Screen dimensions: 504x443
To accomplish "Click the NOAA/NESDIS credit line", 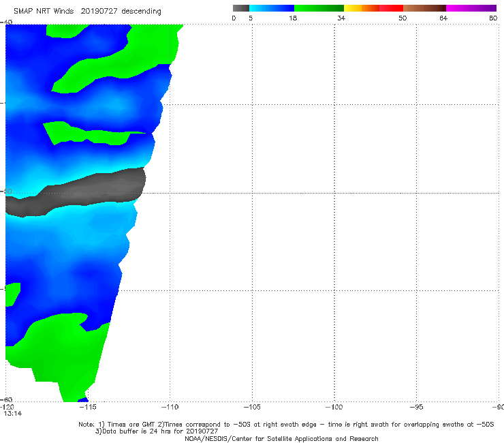I will pyautogui.click(x=281, y=438).
